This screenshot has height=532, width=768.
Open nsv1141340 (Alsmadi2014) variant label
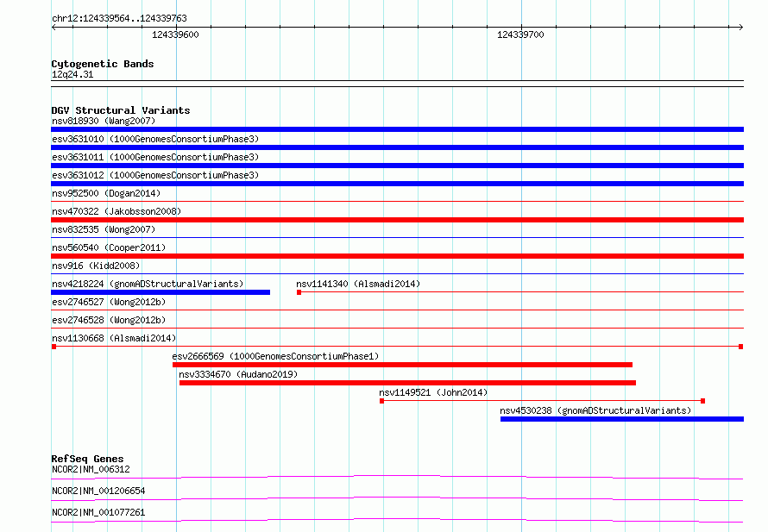point(358,284)
